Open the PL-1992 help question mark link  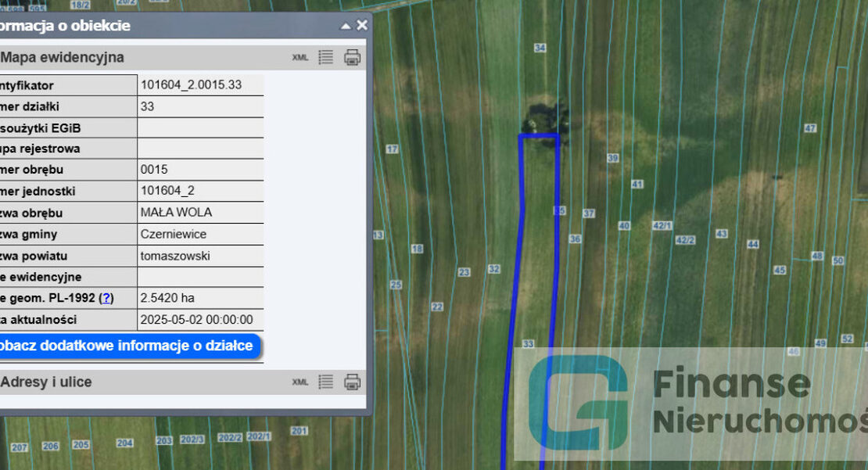[106, 298]
